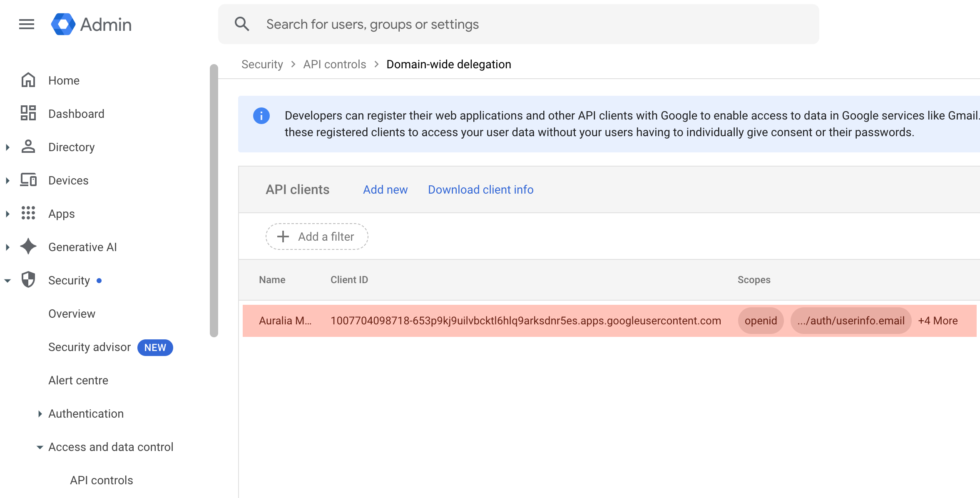Viewport: 980px width, 498px height.
Task: Click the Generative AI sparkle icon
Action: (x=28, y=247)
